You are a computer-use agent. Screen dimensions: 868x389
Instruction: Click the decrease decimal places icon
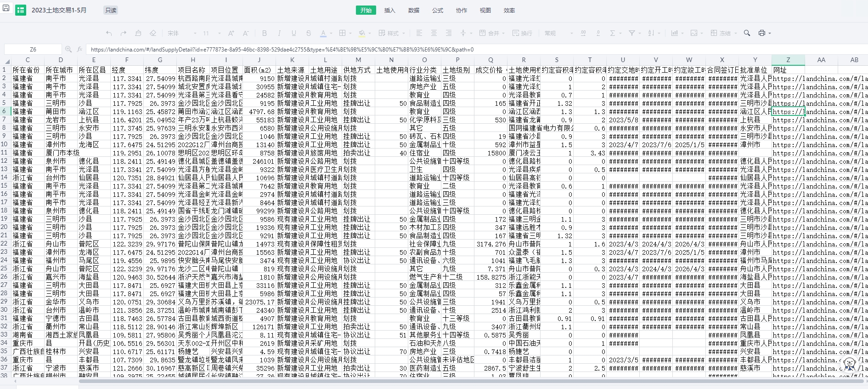click(598, 33)
